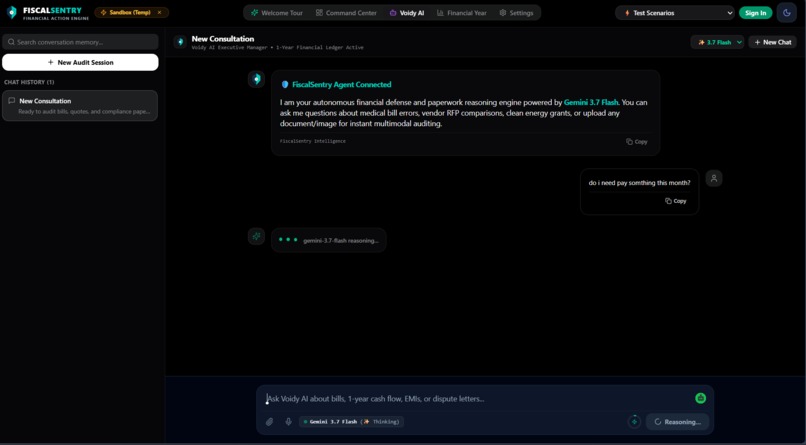This screenshot has width=806, height=445.
Task: Go to the Settings tab
Action: [516, 13]
